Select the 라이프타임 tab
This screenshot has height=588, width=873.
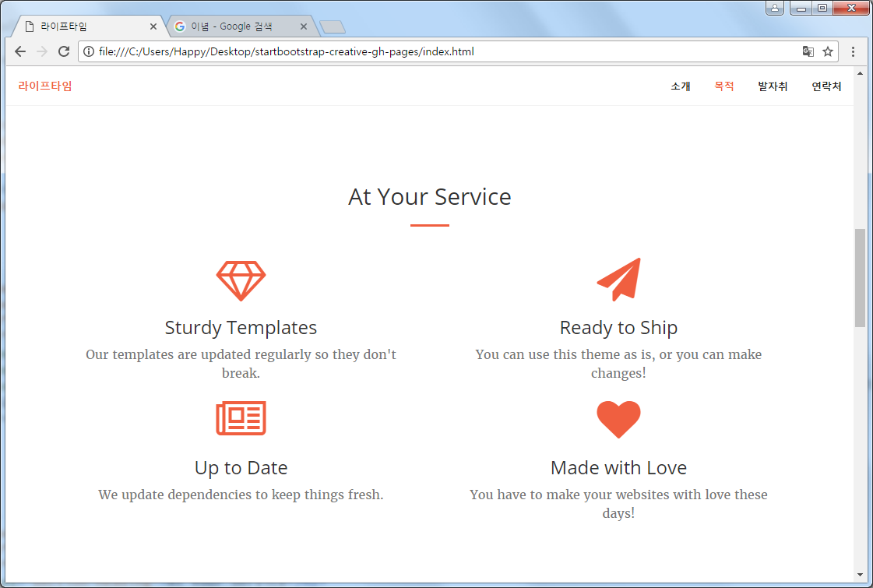pos(89,26)
